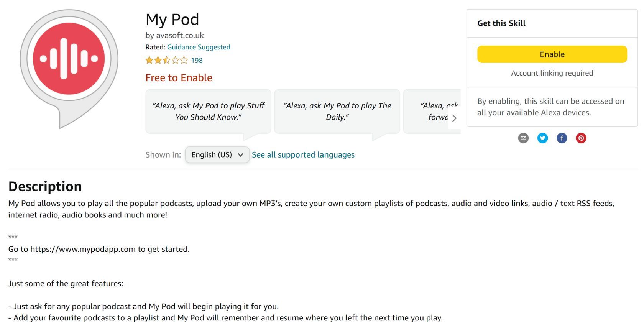Select the first filled rating star

click(149, 60)
